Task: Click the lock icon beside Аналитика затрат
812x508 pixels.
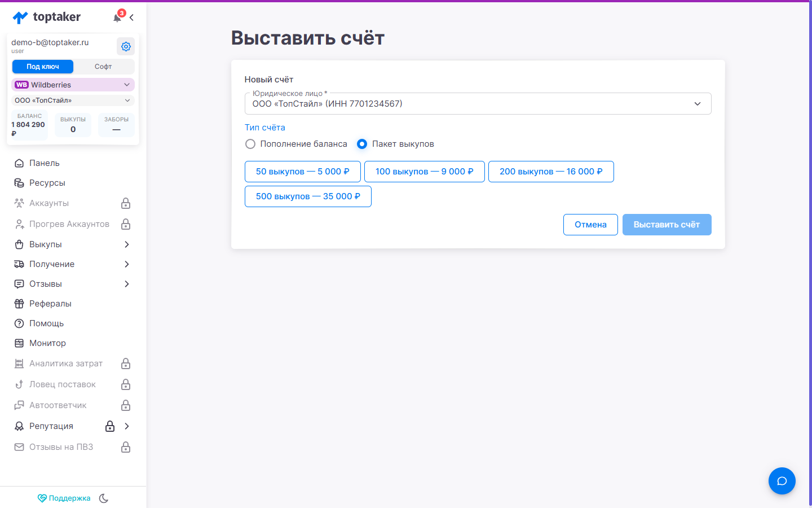Action: pos(126,364)
